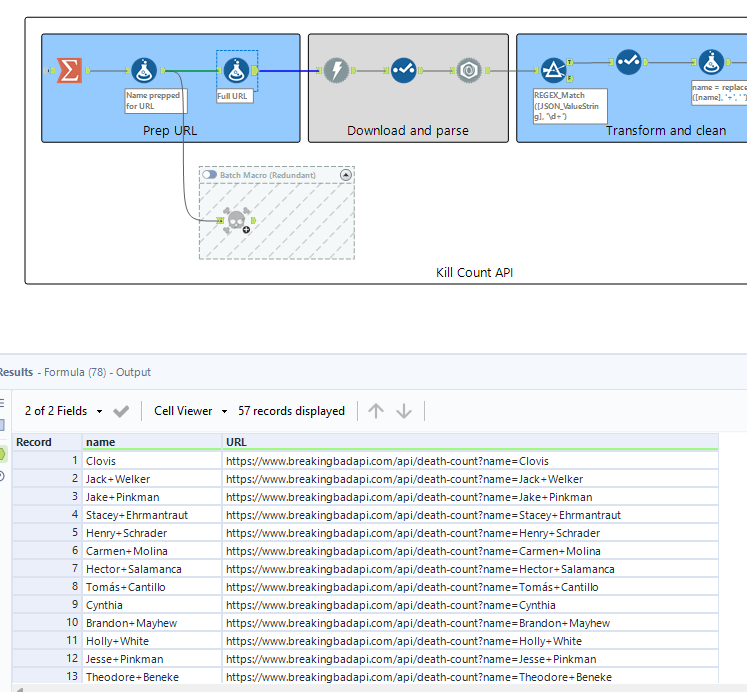747x692 pixels.
Task: Click the green output anchor on results sidebar
Action: point(3,453)
